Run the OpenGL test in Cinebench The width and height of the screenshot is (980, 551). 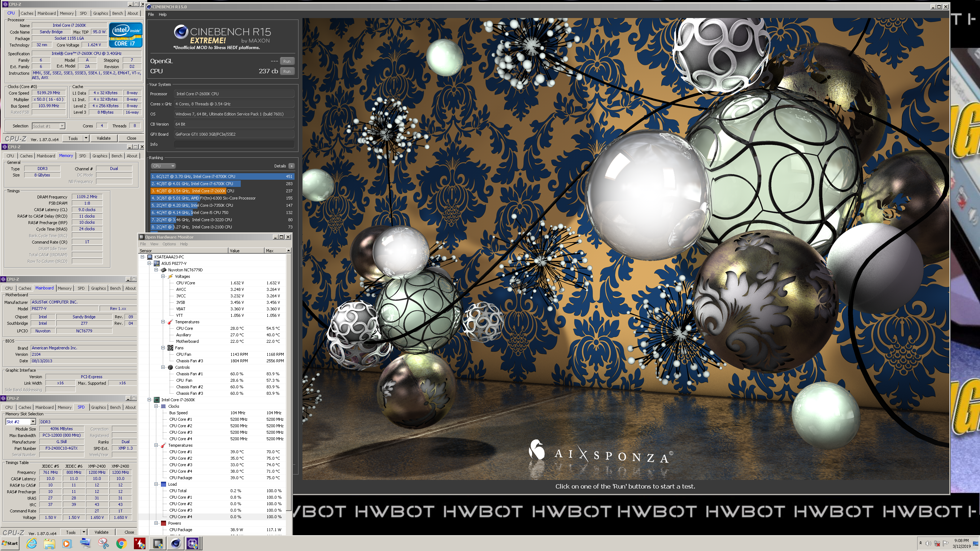point(287,61)
